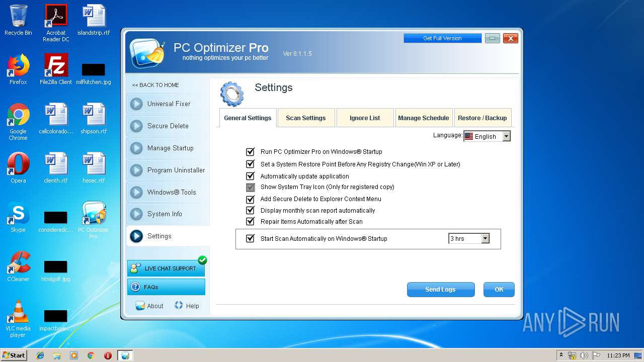Open Windows® Tools in the sidebar
644x362 pixels.
coord(168,193)
